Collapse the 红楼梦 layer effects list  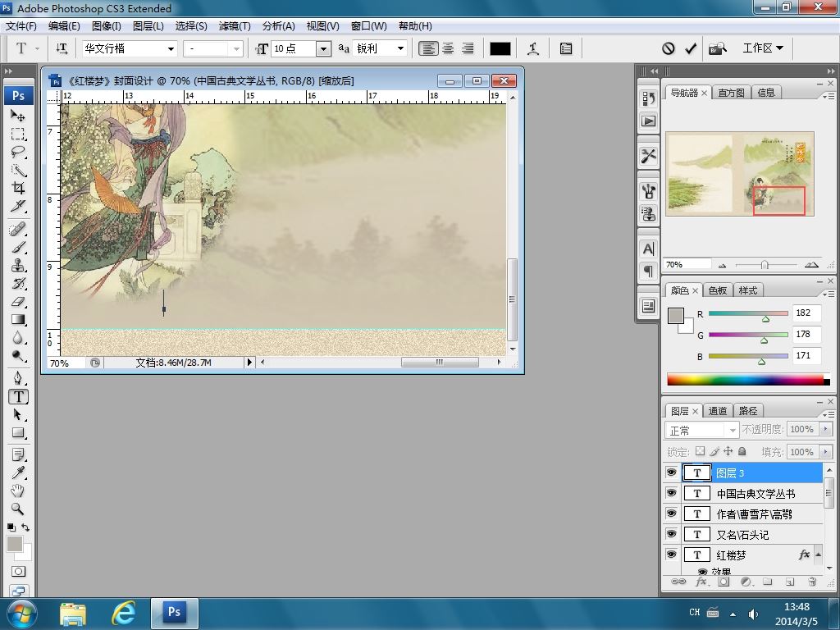[818, 555]
